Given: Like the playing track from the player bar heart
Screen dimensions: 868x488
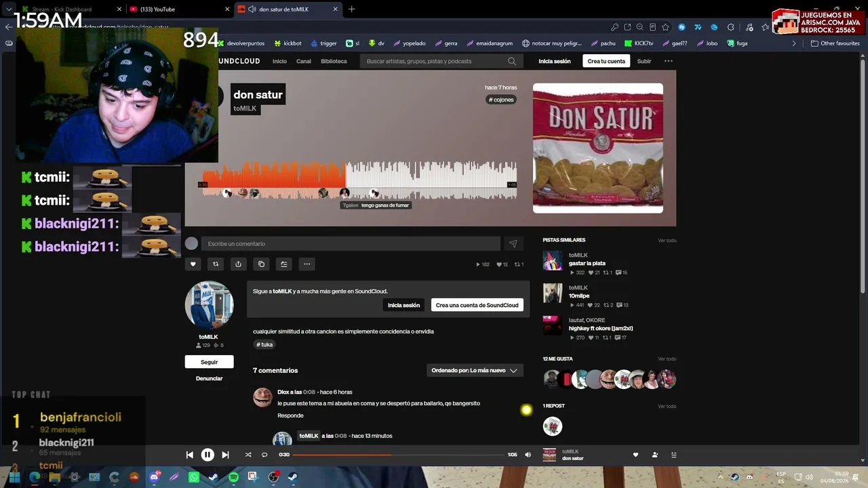Looking at the screenshot, I should (x=635, y=455).
